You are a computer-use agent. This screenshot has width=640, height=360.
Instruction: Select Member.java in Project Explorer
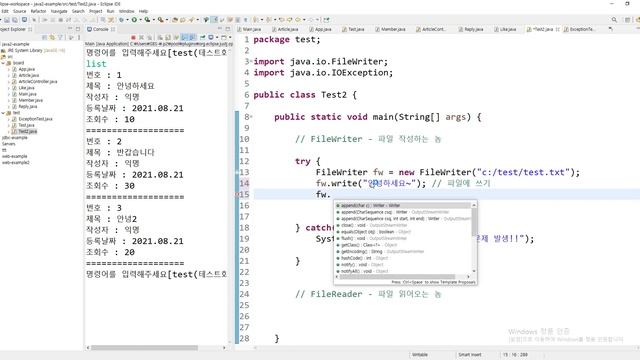pyautogui.click(x=30, y=100)
